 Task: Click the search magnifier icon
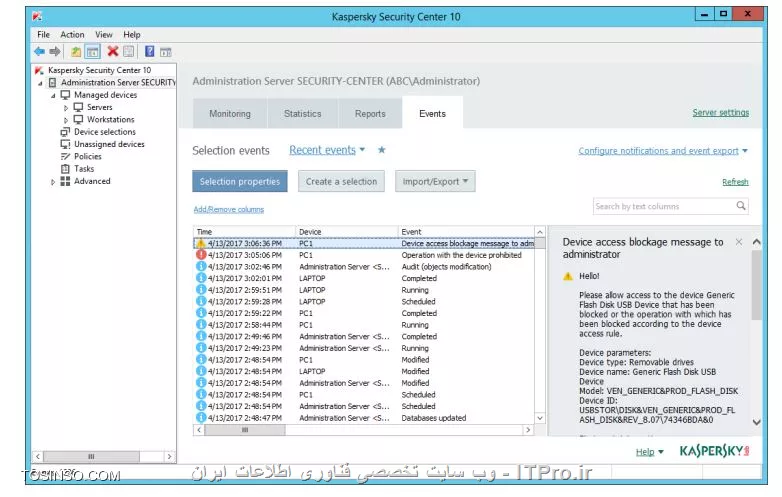pos(741,205)
